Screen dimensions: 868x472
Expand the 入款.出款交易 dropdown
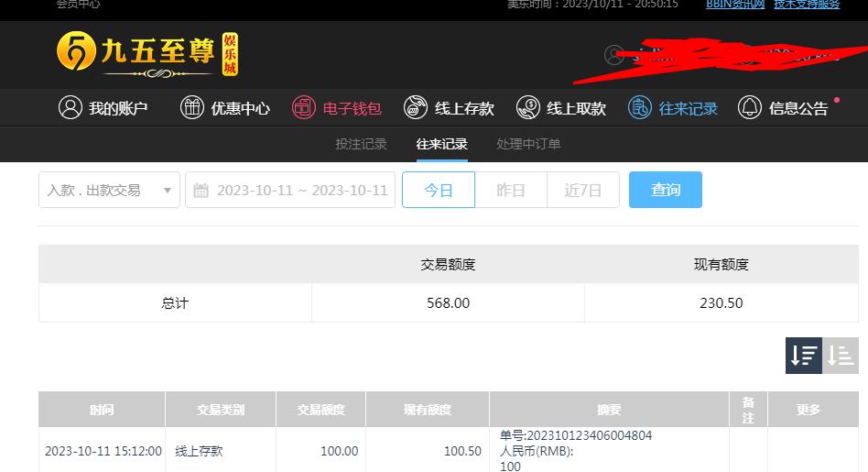pyautogui.click(x=109, y=190)
